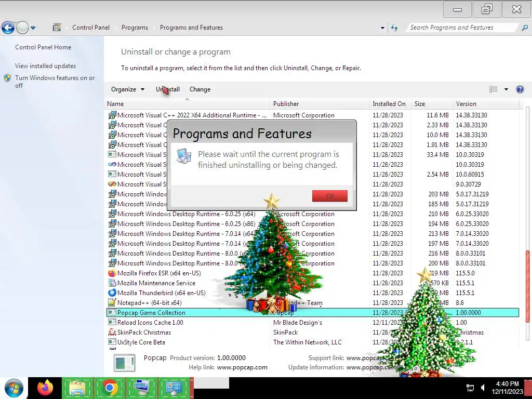Screen dimensions: 532x399
Task: Click the OK button in the dialog
Action: (x=329, y=196)
